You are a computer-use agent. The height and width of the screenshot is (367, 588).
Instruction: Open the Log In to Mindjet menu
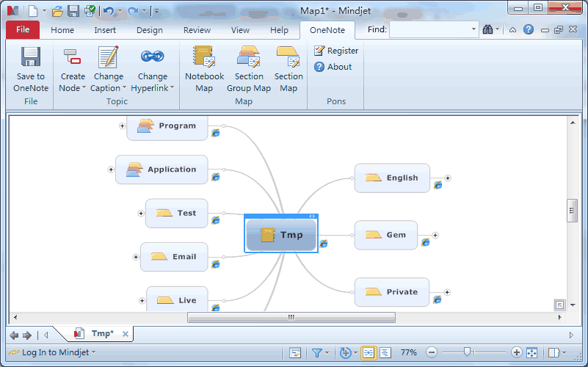[x=53, y=352]
